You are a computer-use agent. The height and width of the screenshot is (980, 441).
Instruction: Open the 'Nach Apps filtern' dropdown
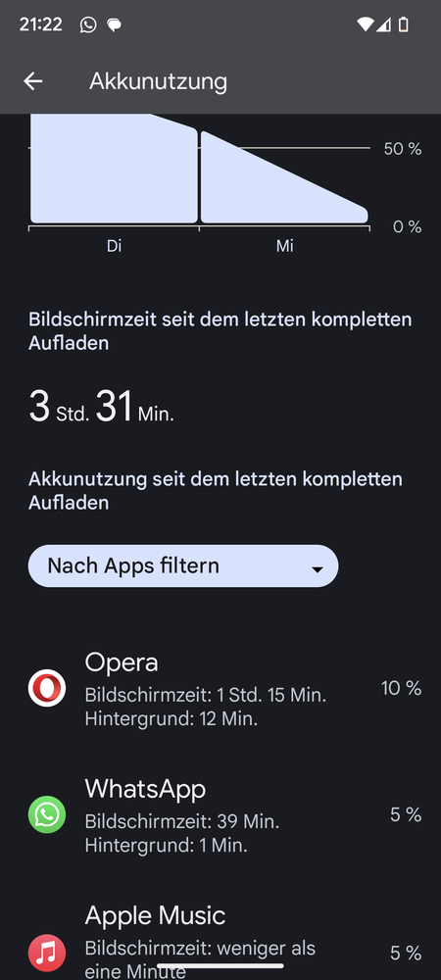[183, 566]
